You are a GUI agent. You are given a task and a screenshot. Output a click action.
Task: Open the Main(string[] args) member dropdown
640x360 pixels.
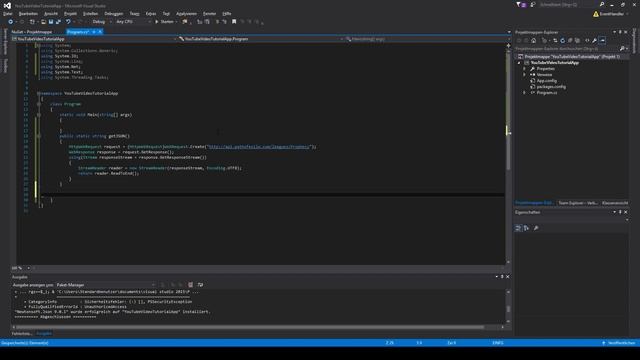(426, 39)
